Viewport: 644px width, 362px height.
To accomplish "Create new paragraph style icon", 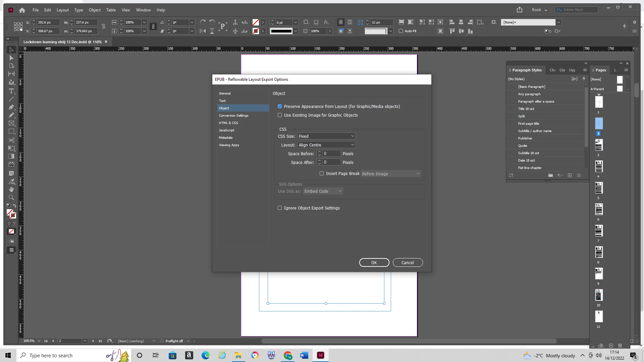I will pos(570,175).
